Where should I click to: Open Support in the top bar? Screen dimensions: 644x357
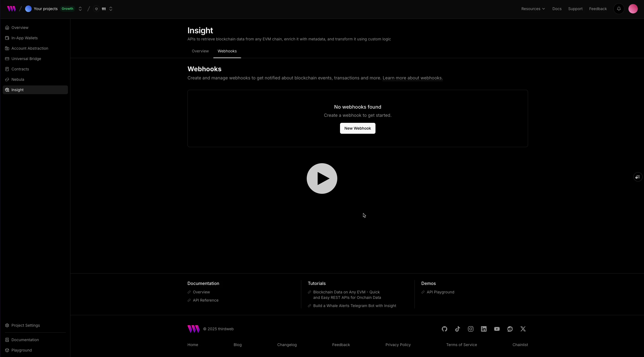pyautogui.click(x=575, y=9)
